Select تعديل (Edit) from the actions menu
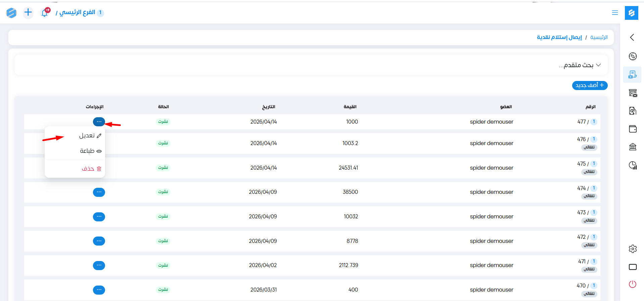644x301 pixels. (x=90, y=136)
